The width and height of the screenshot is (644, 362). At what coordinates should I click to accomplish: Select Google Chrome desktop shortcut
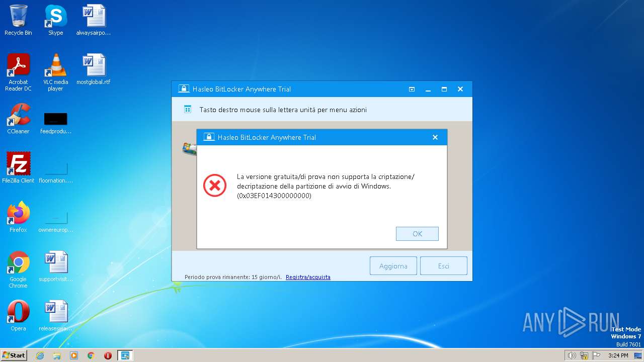(x=18, y=269)
